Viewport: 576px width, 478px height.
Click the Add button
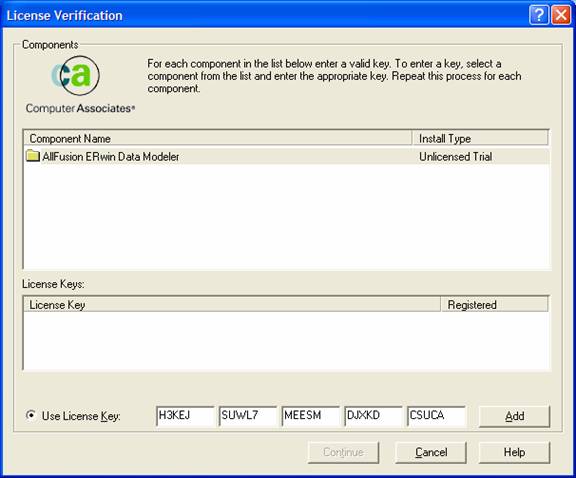click(514, 416)
